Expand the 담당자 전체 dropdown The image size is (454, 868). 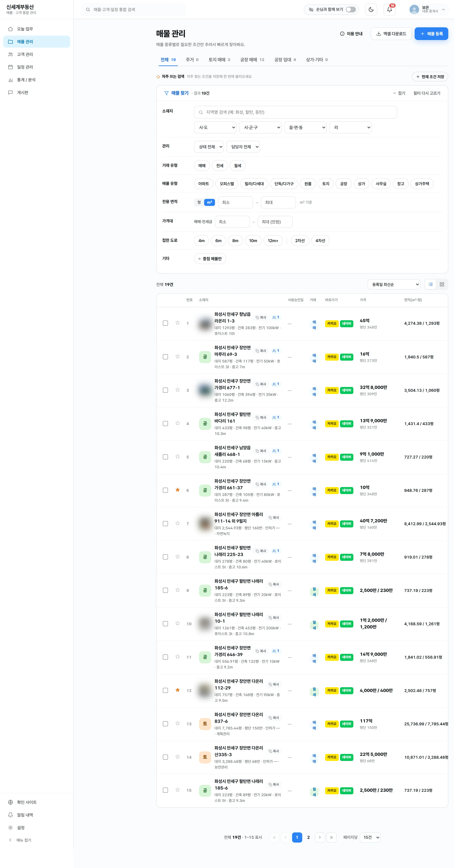pos(243,147)
